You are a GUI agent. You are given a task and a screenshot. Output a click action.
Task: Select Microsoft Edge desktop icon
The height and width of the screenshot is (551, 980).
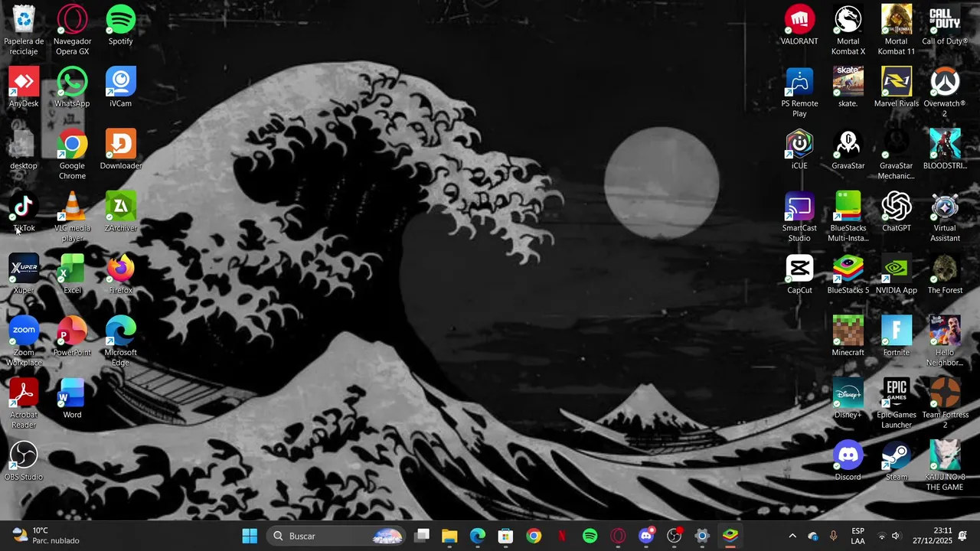point(121,341)
